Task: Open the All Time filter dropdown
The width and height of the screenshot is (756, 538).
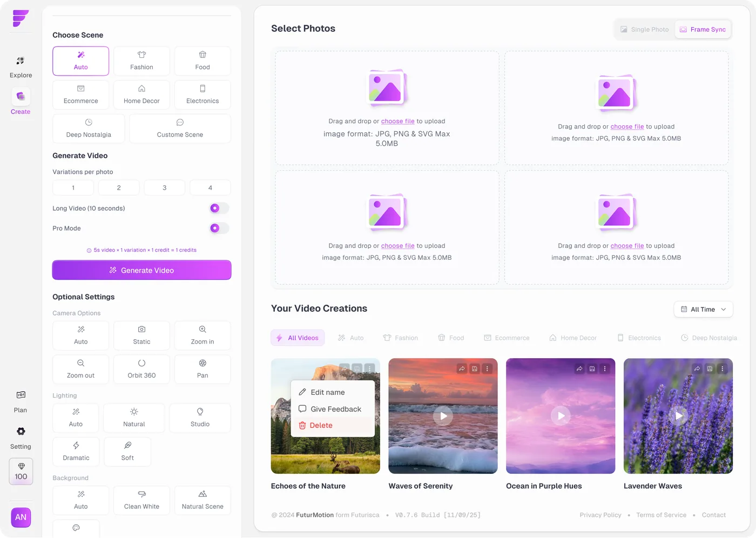Action: tap(703, 309)
